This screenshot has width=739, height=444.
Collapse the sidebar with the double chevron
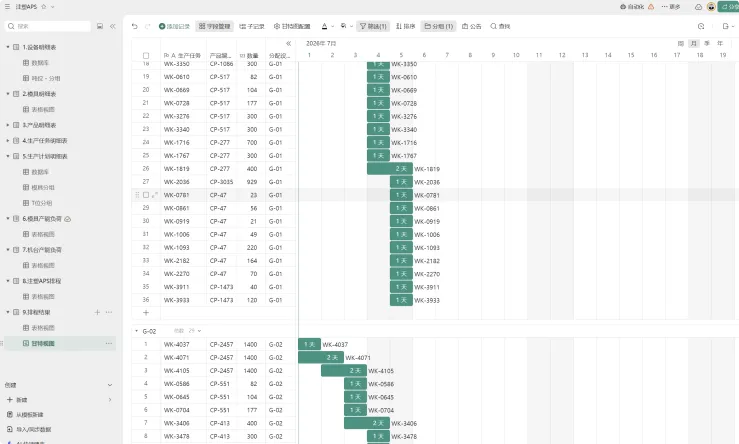point(113,26)
